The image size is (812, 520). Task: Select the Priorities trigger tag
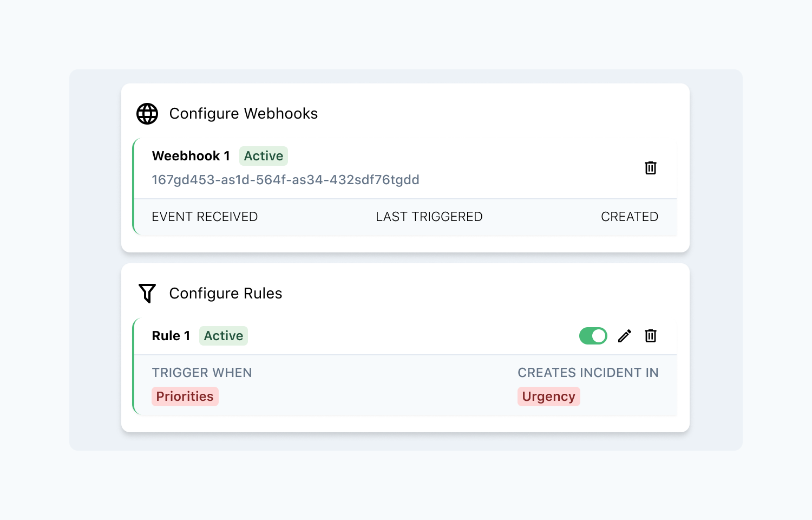[185, 396]
